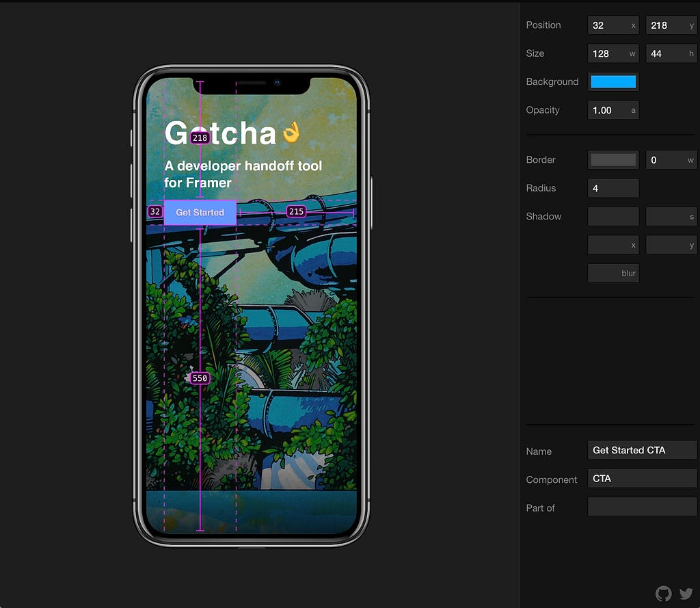700x608 pixels.
Task: Open the GitHub icon link
Action: click(x=663, y=594)
